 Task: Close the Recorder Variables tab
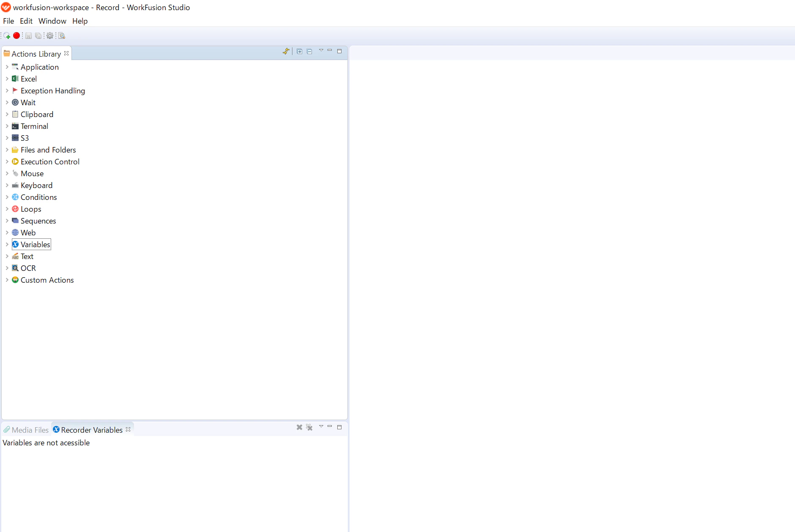(x=128, y=429)
